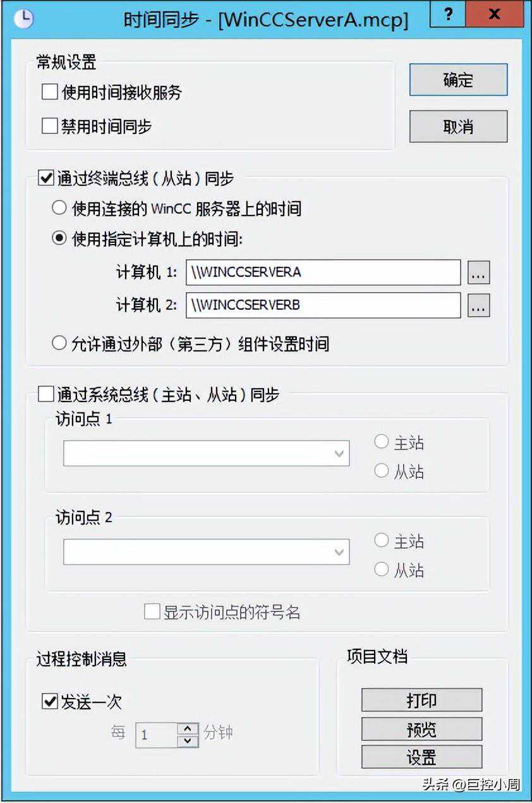Expand the 访问点 1 dropdown list

(206, 453)
